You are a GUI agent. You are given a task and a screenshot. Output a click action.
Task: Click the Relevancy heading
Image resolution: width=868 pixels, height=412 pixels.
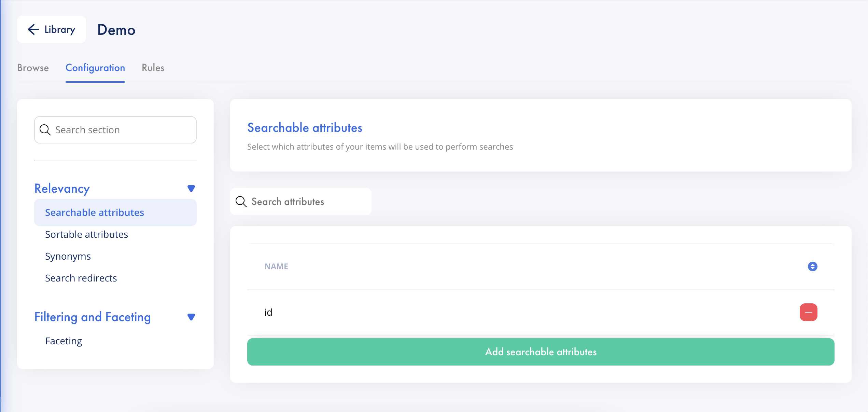[x=62, y=189]
